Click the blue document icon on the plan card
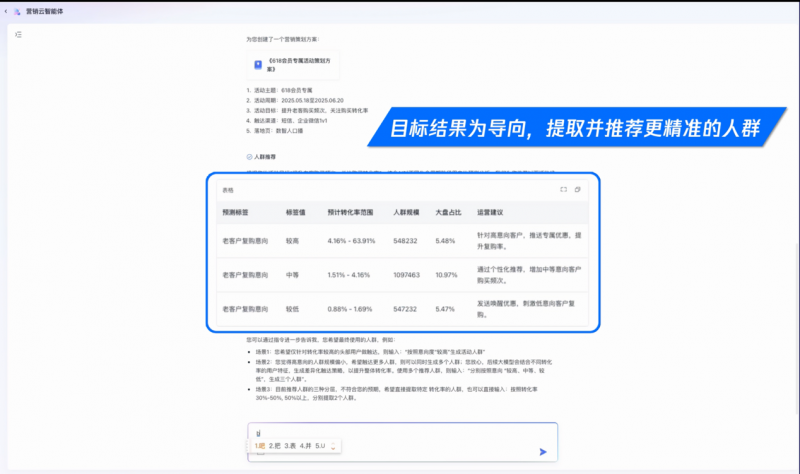800x474 pixels. coord(258,64)
